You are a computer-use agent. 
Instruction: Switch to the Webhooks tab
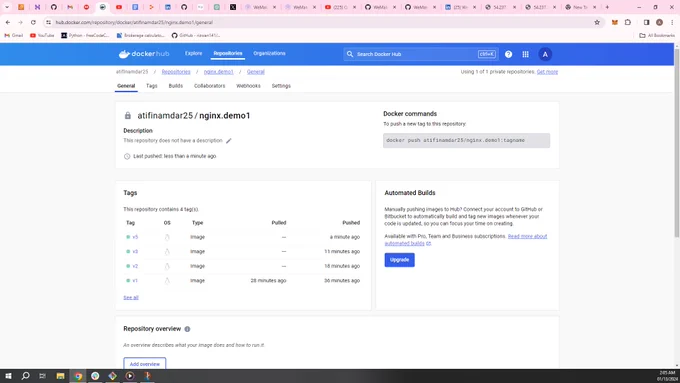pyautogui.click(x=248, y=86)
